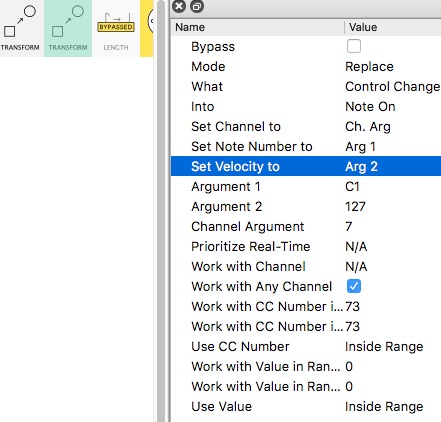Screen dimensions: 441x422
Task: Click the vertical scrollbar between panels
Action: 161,211
